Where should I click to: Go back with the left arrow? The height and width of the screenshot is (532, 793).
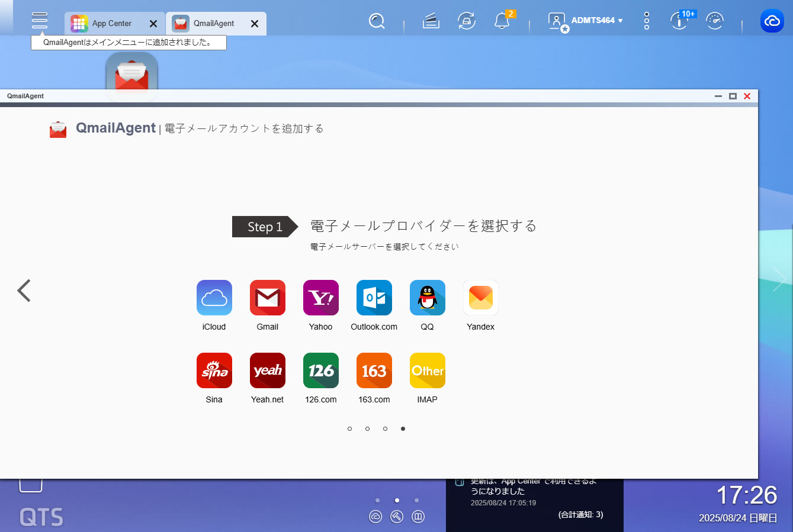point(24,291)
